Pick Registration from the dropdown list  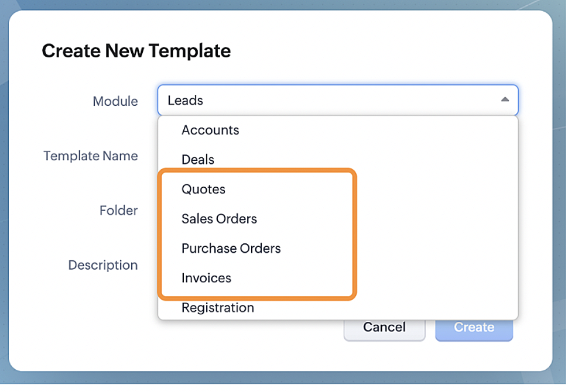(x=217, y=308)
